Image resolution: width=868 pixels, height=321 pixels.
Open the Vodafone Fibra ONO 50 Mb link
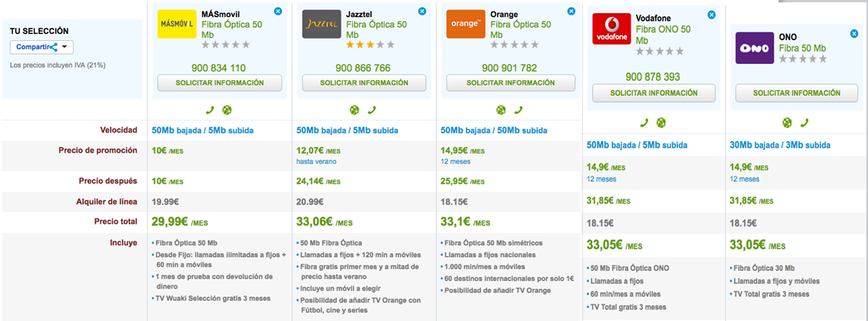pyautogui.click(x=663, y=35)
